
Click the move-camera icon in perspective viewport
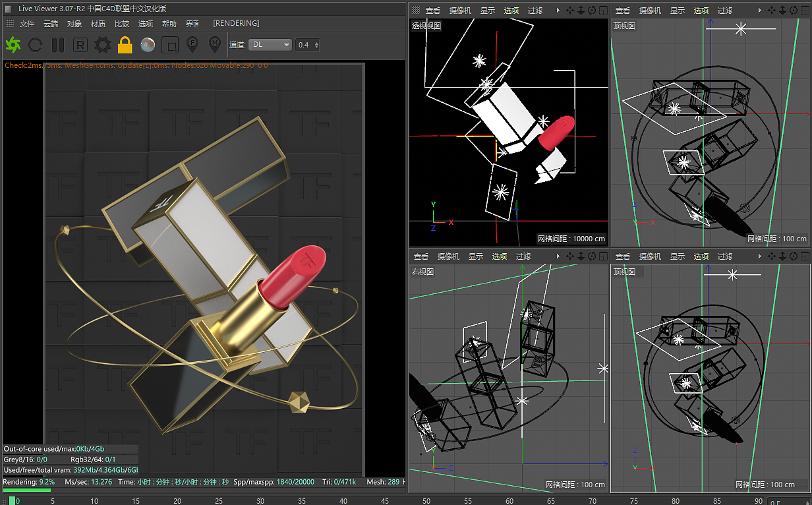point(570,11)
